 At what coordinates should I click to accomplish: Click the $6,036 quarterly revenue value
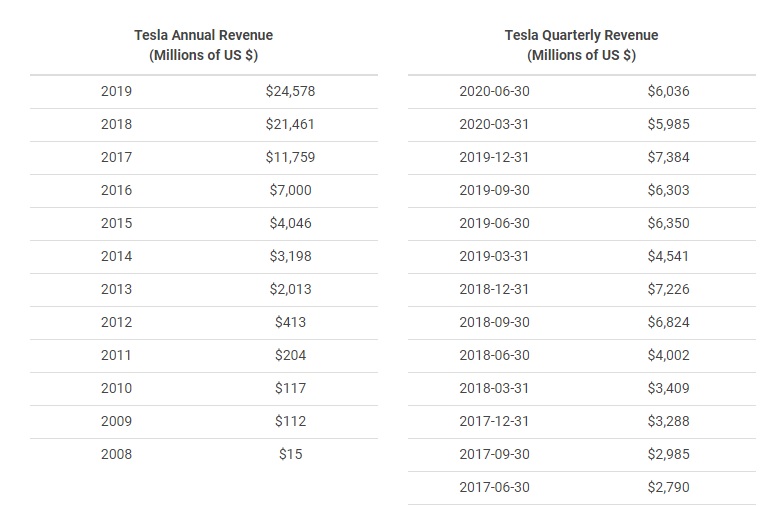(x=668, y=91)
